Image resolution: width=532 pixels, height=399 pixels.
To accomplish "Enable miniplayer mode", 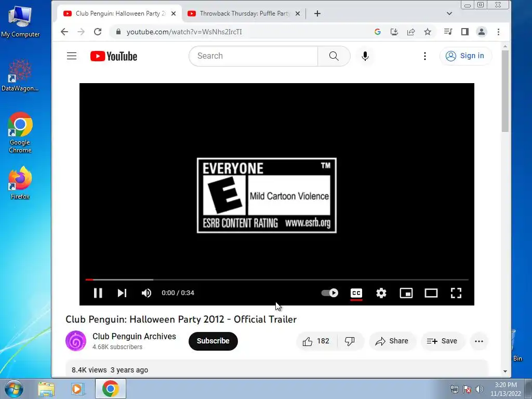I will click(x=406, y=293).
